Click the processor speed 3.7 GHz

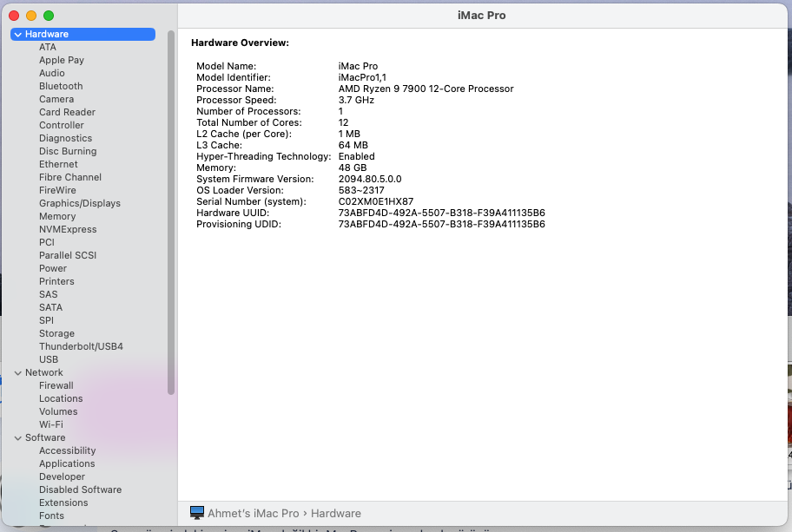(356, 100)
